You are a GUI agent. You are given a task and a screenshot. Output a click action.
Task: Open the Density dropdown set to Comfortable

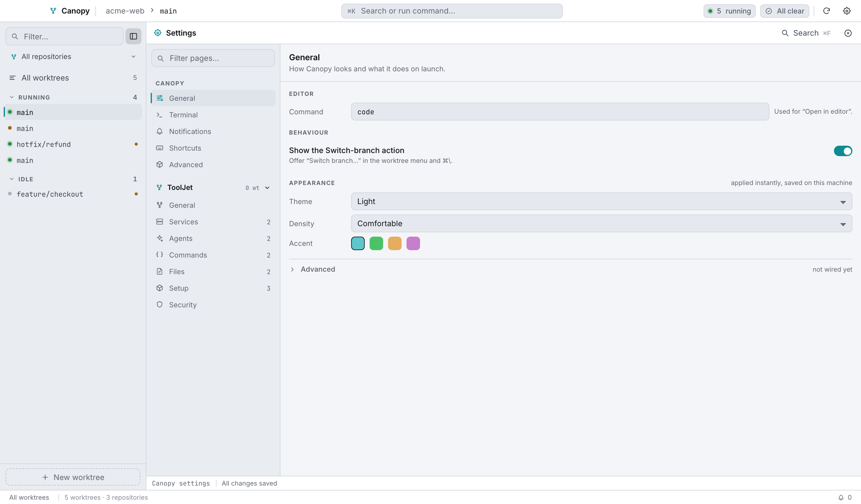click(601, 224)
